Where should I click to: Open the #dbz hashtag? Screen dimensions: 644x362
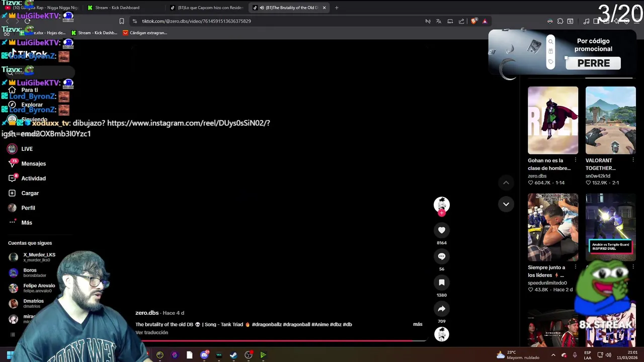click(x=336, y=324)
